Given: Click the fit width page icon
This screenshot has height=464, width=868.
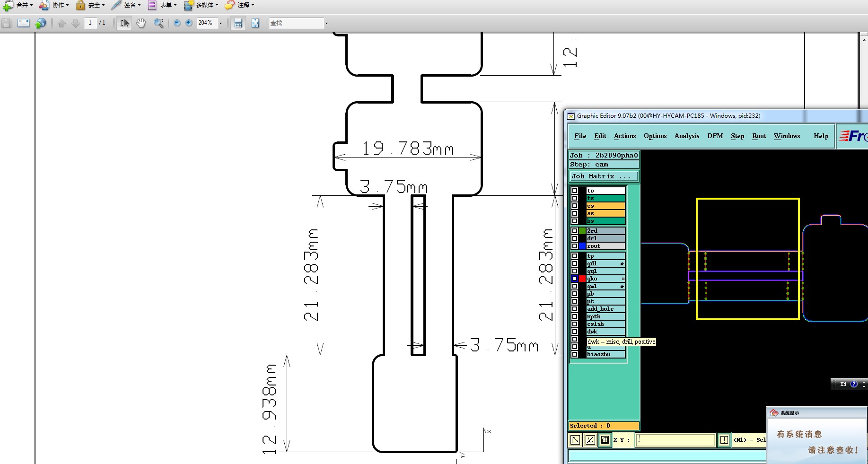Looking at the screenshot, I should [238, 23].
